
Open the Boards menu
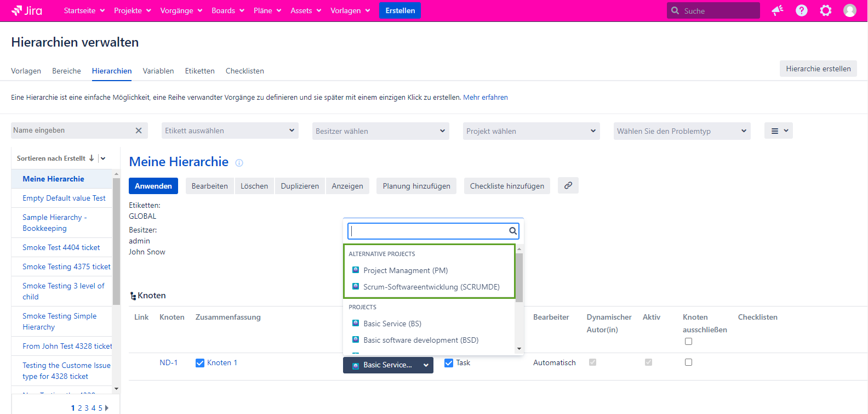tap(227, 10)
